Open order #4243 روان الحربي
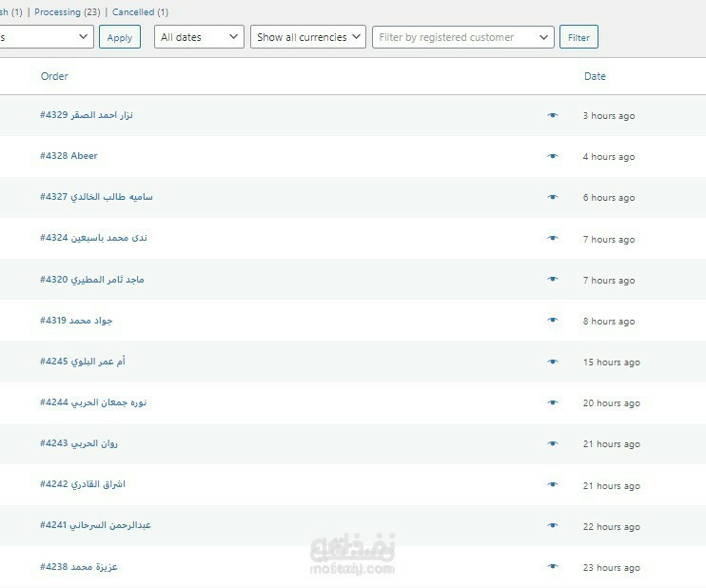This screenshot has height=588, width=706. point(79,443)
